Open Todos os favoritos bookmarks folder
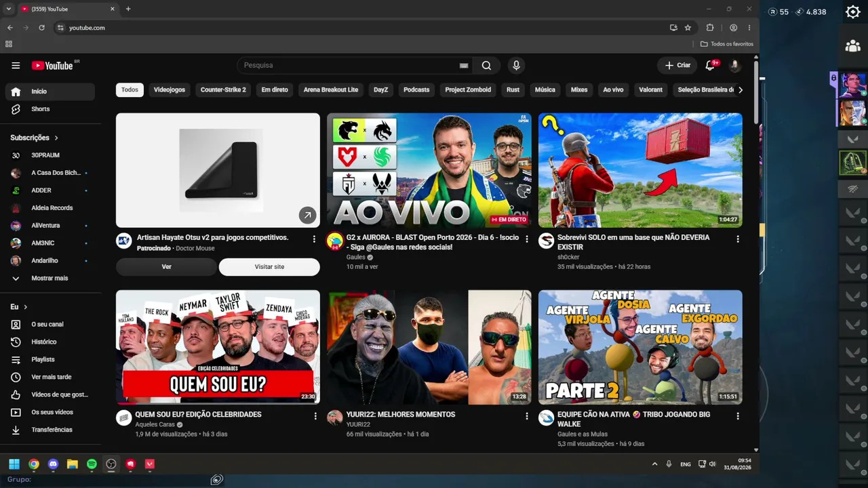Viewport: 868px width, 488px height. tap(727, 44)
